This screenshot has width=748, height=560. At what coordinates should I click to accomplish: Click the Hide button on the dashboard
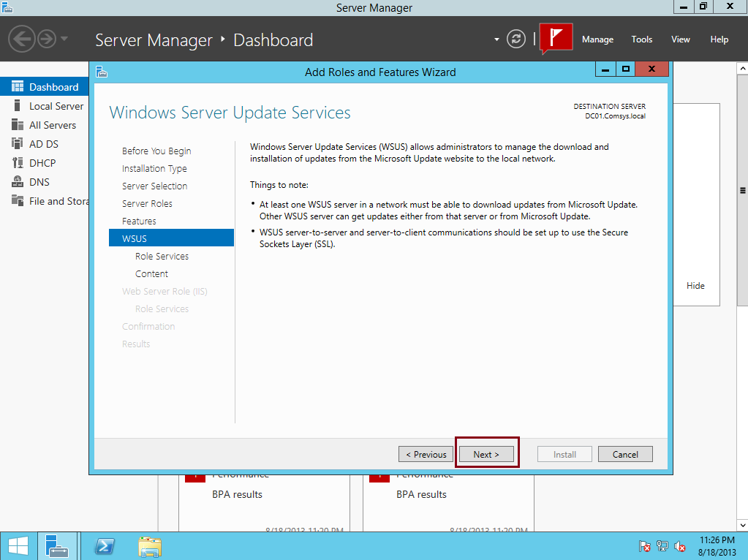[x=695, y=285]
